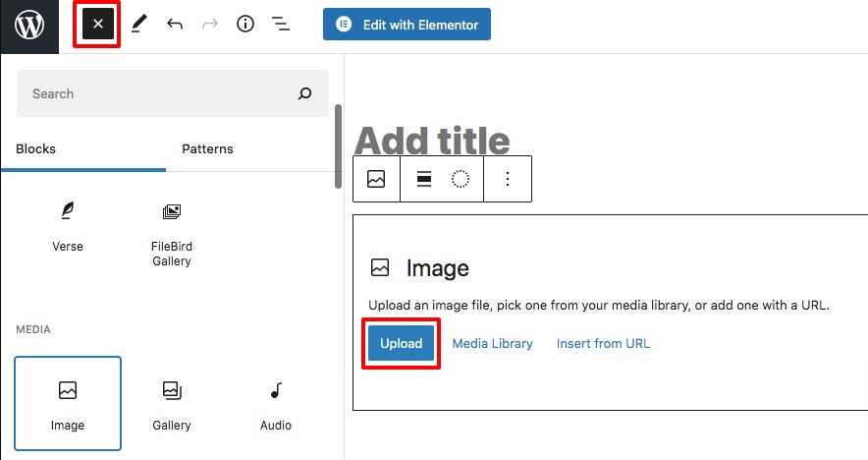Close the block inserter panel
Screen dimensions: 868x460
tap(98, 25)
